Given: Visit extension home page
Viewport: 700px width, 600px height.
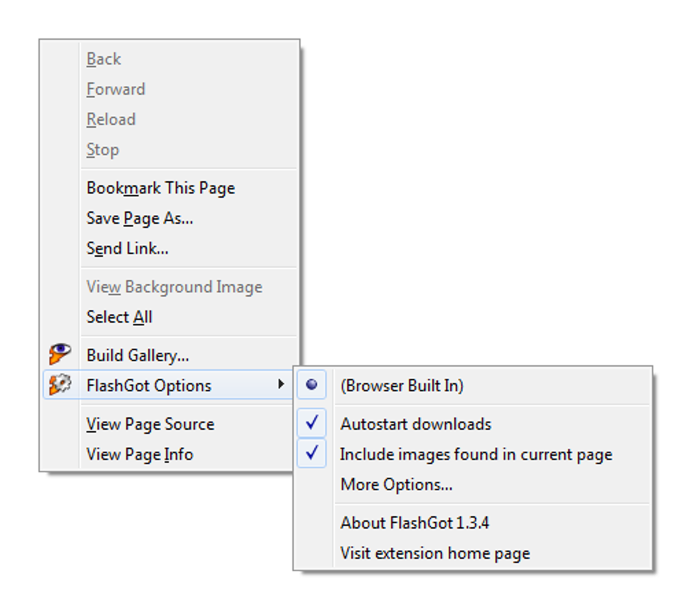Looking at the screenshot, I should 435,553.
